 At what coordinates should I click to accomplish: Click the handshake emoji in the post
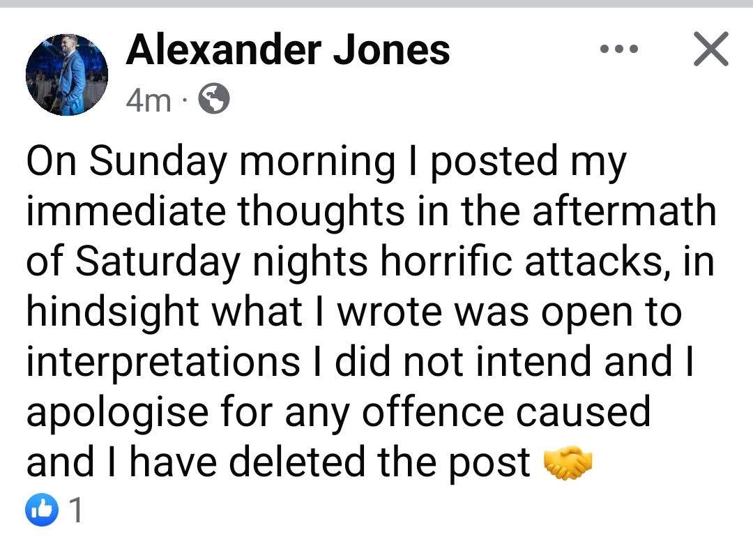[566, 462]
